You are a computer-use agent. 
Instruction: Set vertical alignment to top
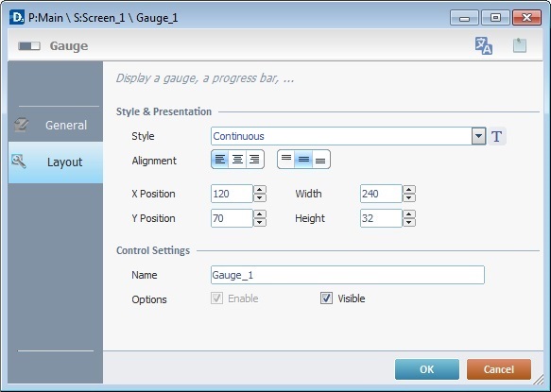coord(286,160)
